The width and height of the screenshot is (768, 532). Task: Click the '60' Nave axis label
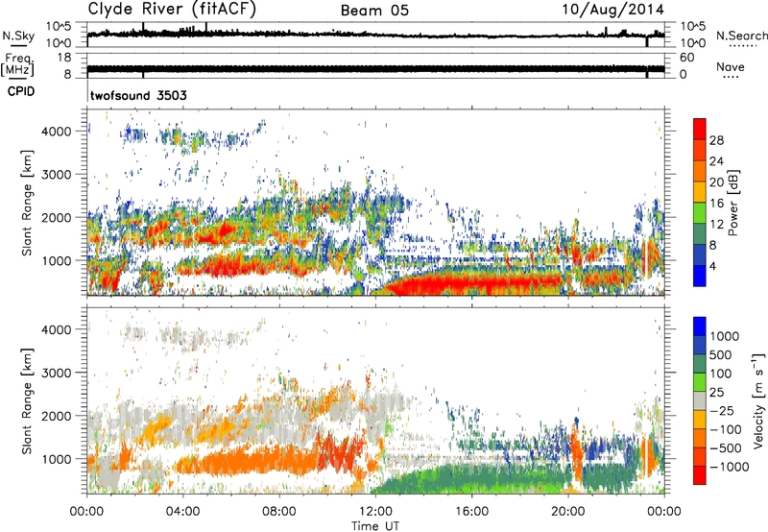click(686, 58)
